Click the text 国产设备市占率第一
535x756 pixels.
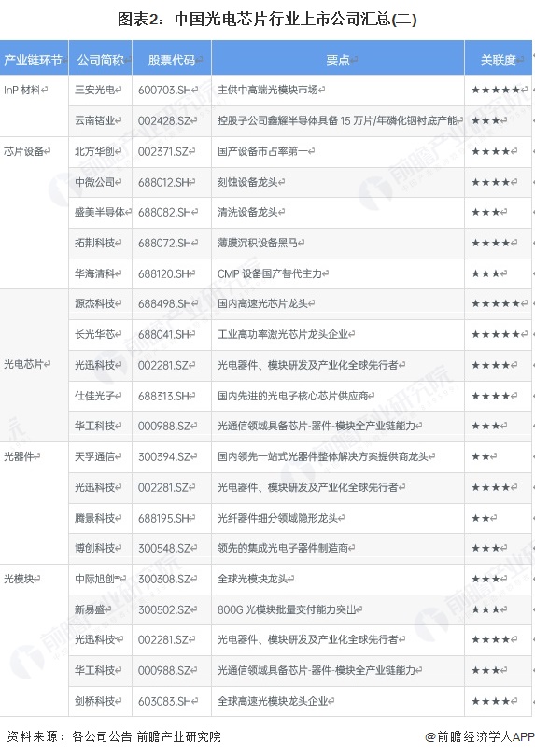coord(263,151)
